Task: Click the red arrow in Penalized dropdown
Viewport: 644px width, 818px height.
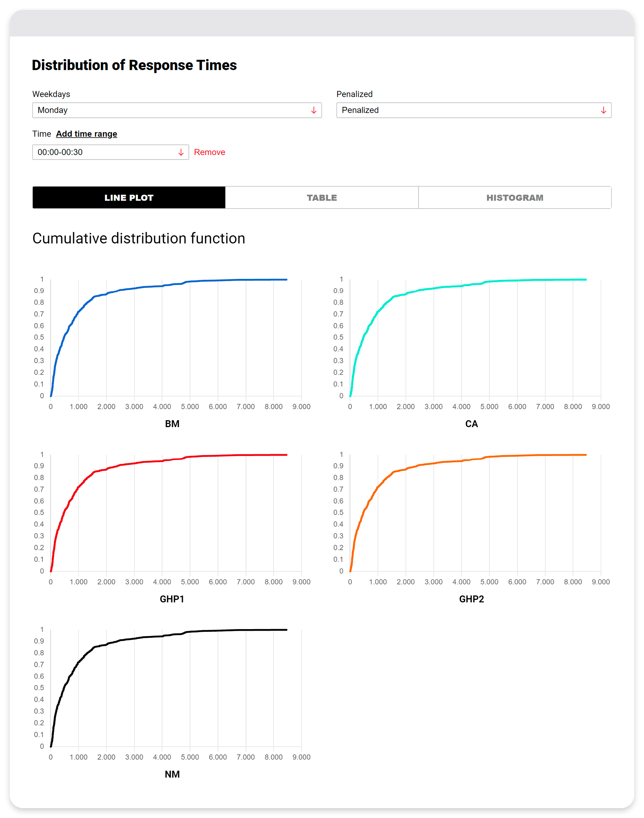Action: [x=603, y=110]
